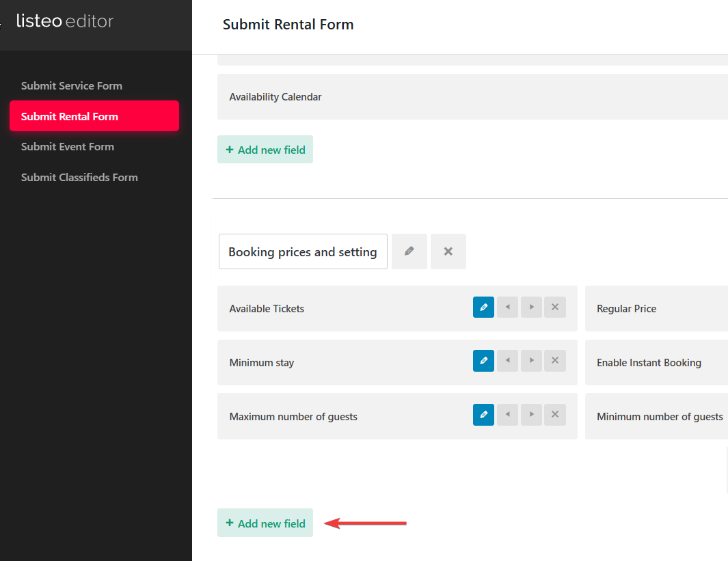The height and width of the screenshot is (561, 728).
Task: Open Submit Service Form menu item
Action: click(72, 86)
